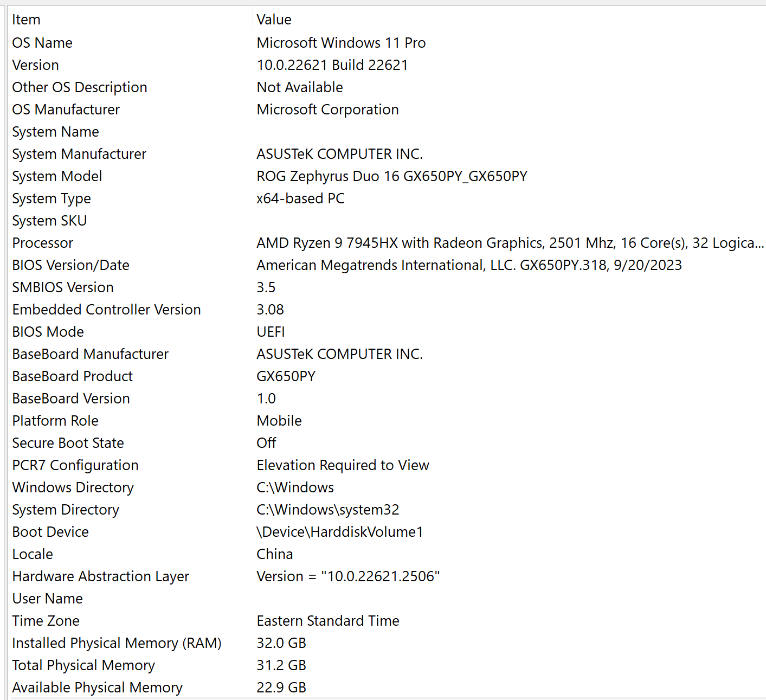Click the SMBIOS value 3.5
Screen dimensions: 766x700
pos(266,287)
